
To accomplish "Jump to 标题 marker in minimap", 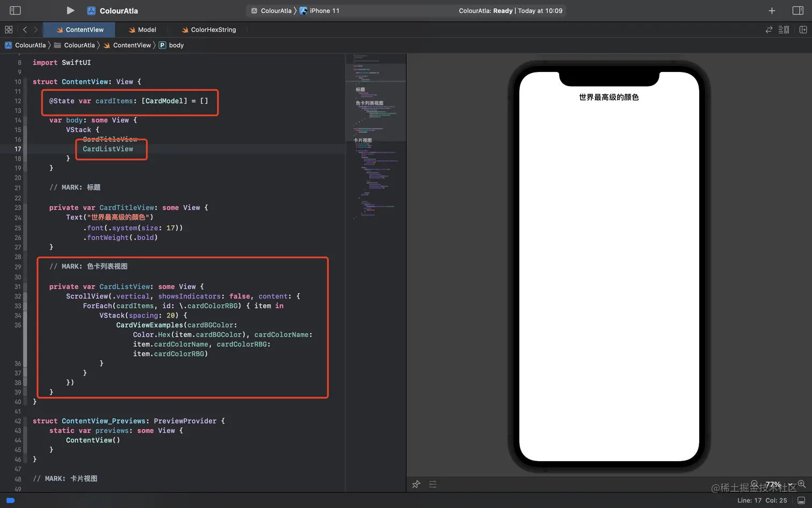I will click(360, 90).
